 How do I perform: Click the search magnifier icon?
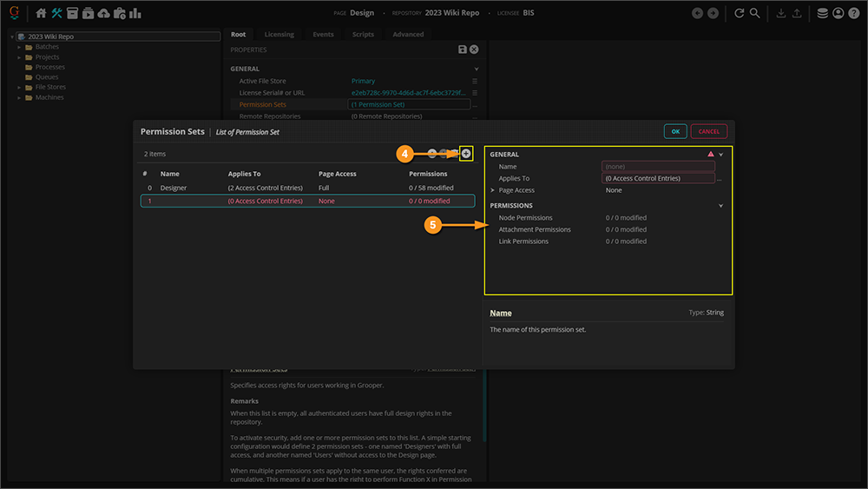click(x=755, y=13)
